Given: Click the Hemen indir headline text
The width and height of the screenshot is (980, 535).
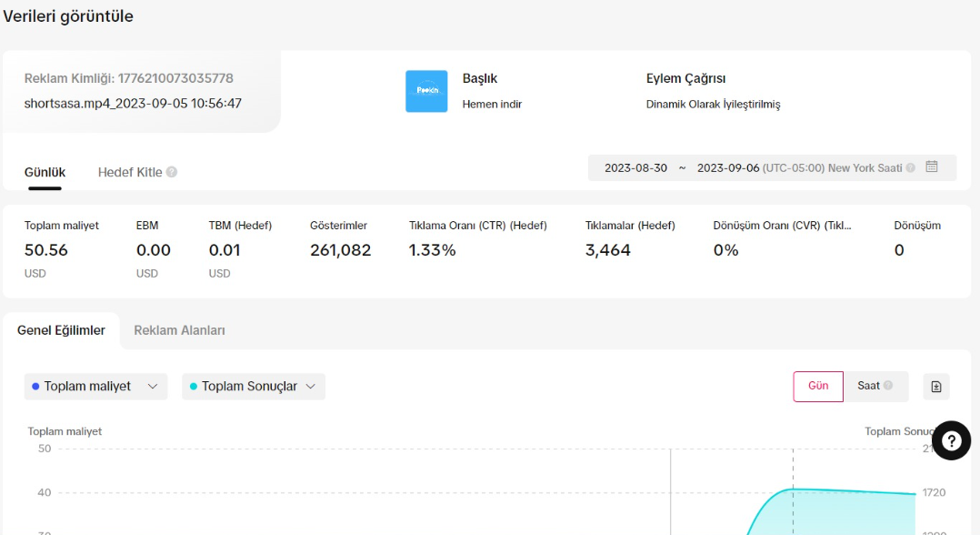Looking at the screenshot, I should [x=492, y=104].
